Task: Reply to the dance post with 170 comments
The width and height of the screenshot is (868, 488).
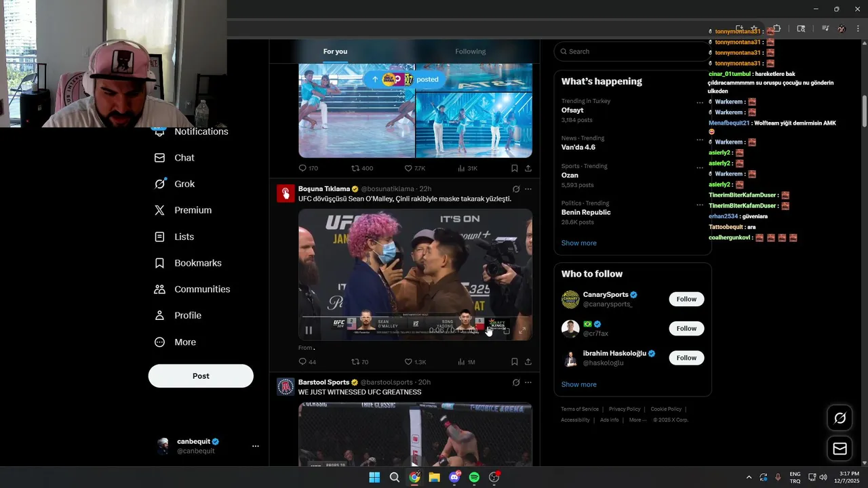Action: (x=309, y=168)
